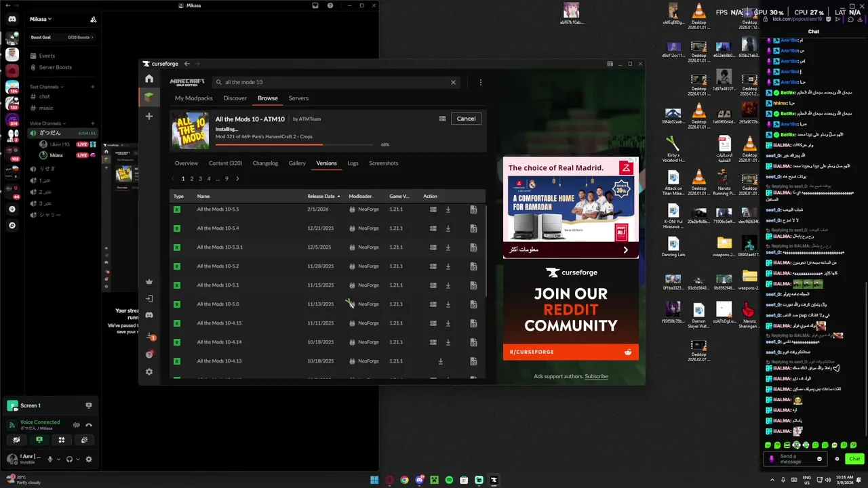Toggle Discord screen share button
Viewport: 868px width, 488px height.
[39, 440]
